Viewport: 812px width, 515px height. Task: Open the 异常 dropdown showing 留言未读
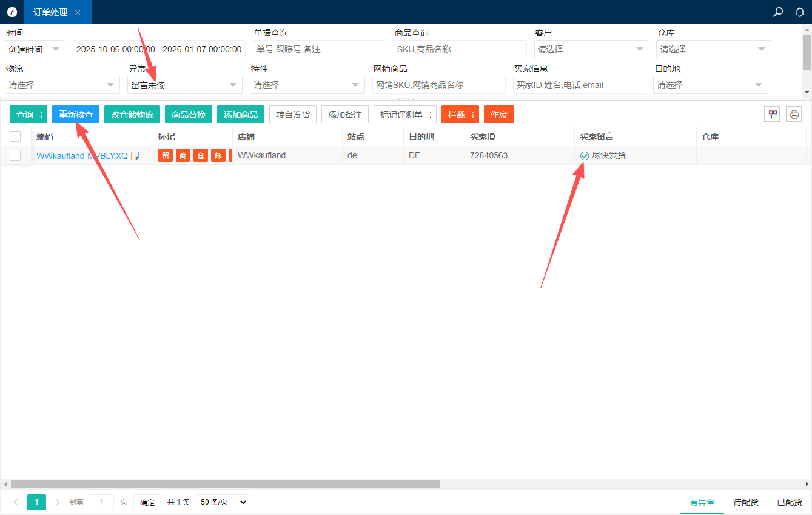[x=184, y=85]
